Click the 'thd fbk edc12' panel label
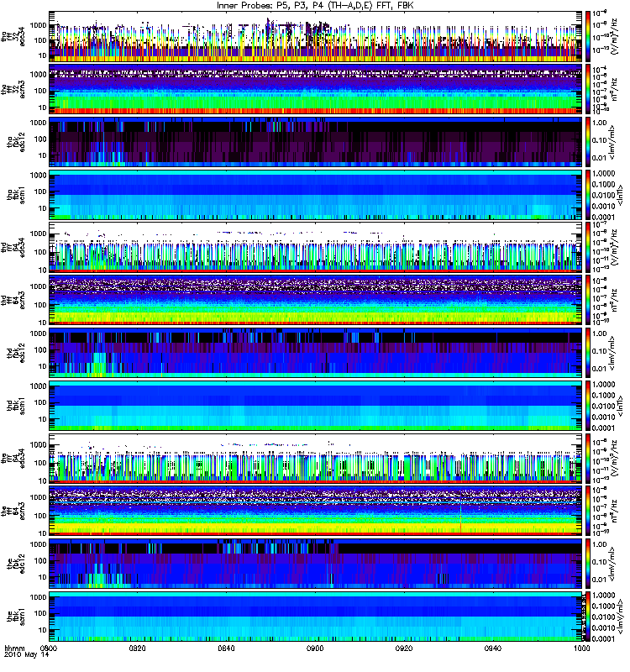Screen dimensions: 630x672 (16, 353)
